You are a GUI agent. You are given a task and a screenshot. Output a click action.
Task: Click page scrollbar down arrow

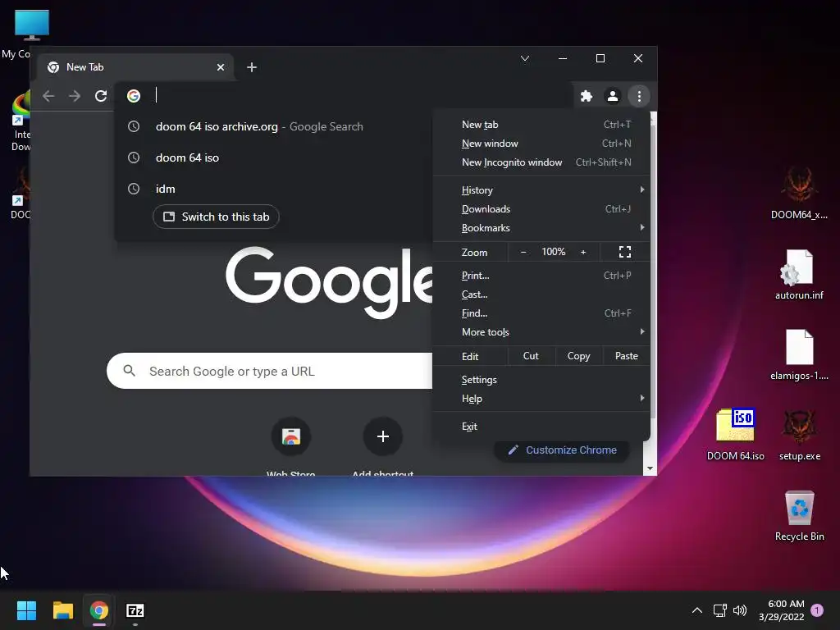(650, 468)
